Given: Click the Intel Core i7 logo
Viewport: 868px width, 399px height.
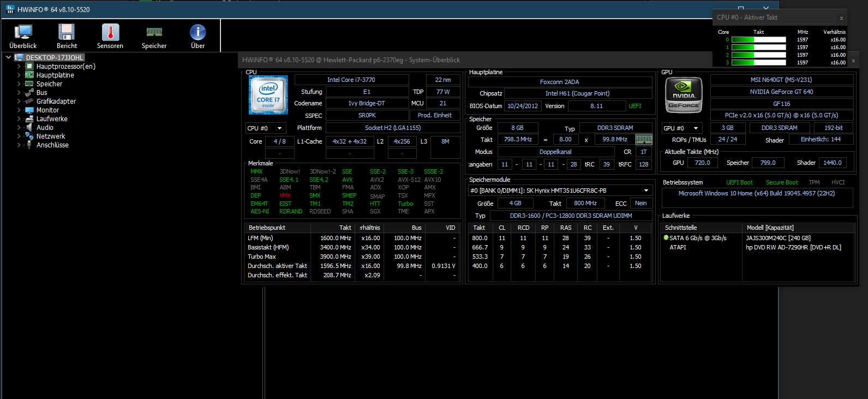Looking at the screenshot, I should pyautogui.click(x=268, y=95).
